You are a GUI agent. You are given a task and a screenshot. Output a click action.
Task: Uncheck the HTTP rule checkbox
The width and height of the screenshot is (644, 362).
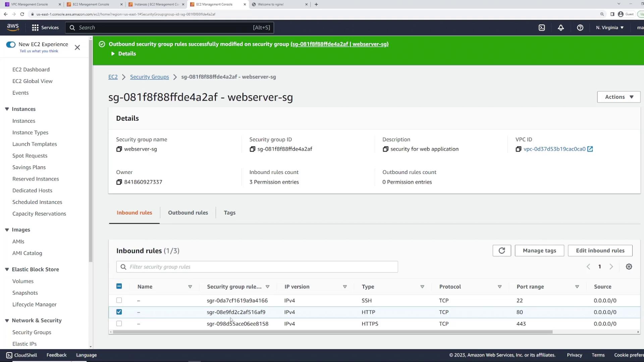(x=119, y=312)
